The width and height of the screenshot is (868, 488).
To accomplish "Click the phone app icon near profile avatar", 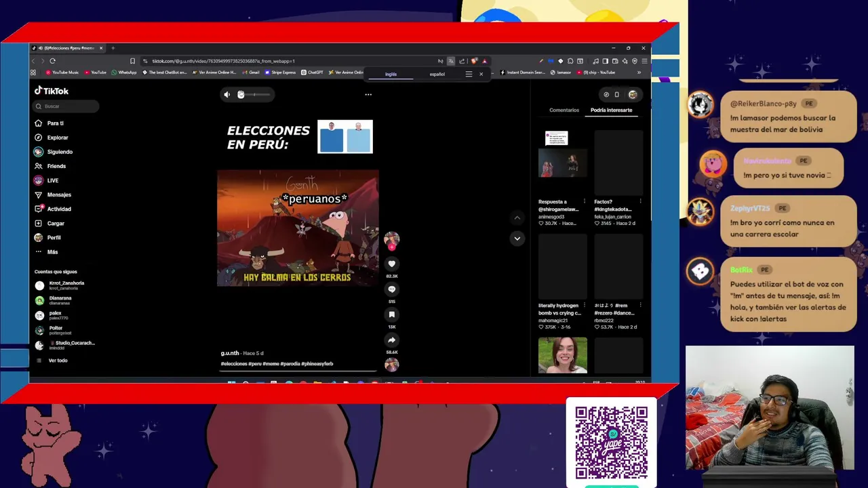I will 616,94.
